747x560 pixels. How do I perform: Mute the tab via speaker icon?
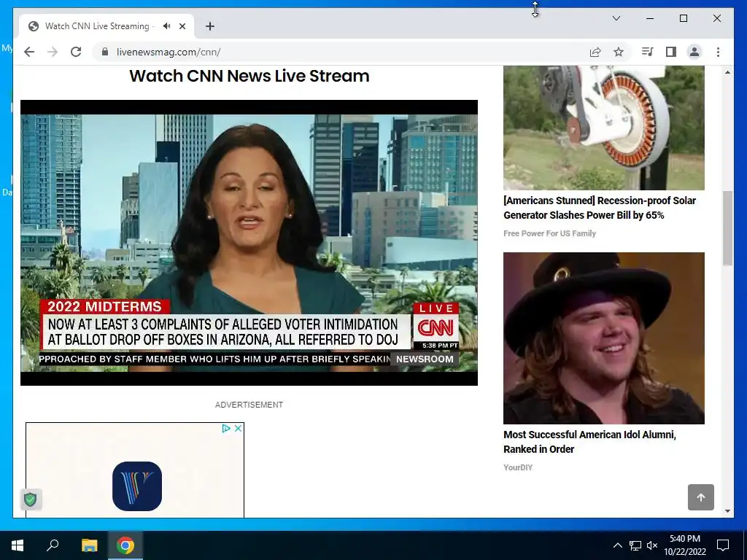point(166,26)
